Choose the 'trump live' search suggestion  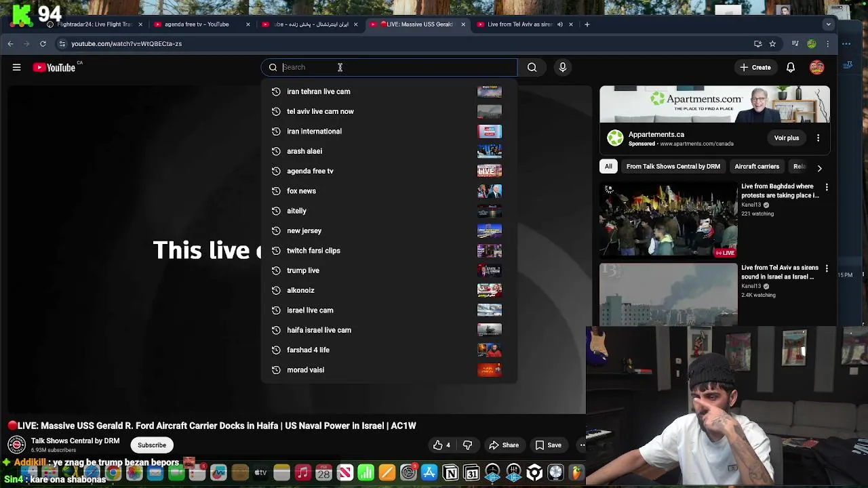coord(389,270)
